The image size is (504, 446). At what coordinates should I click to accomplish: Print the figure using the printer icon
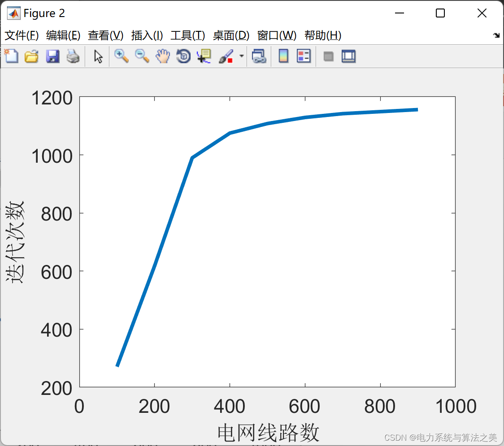coord(73,56)
